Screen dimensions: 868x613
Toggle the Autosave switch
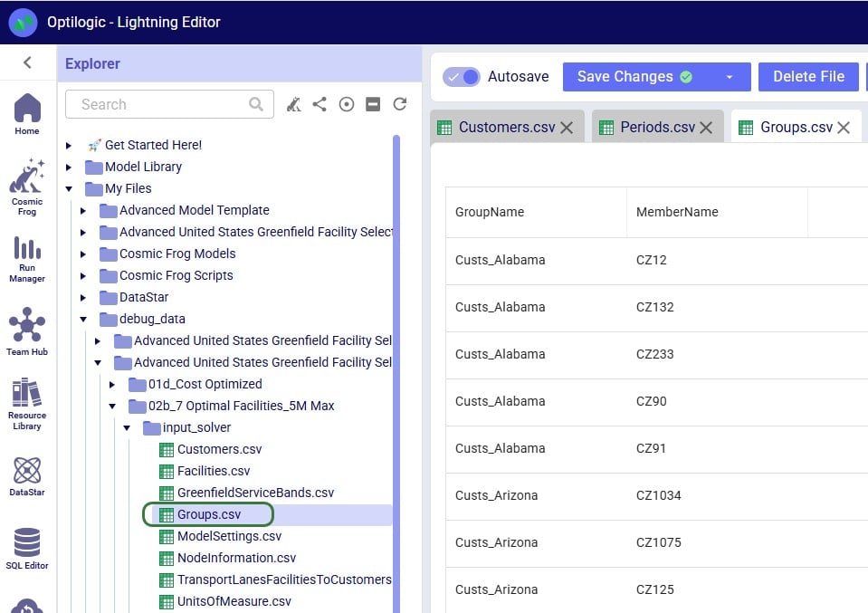461,77
